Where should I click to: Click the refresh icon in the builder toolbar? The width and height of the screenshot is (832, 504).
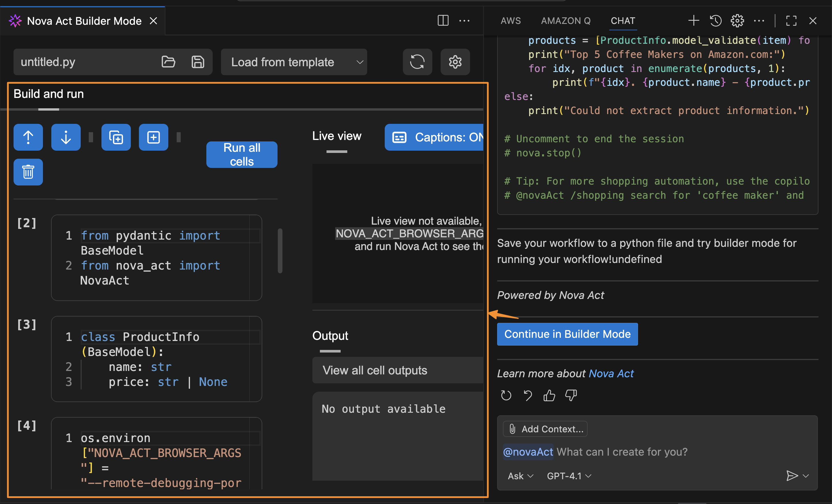417,62
